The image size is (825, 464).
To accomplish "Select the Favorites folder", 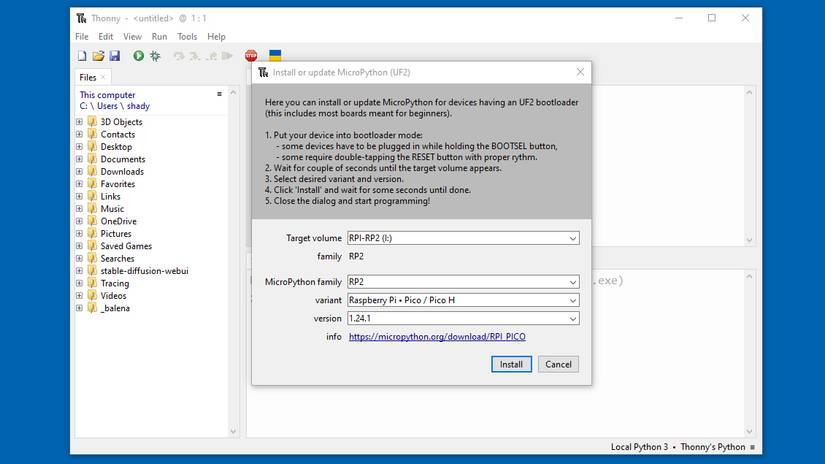I will coord(117,184).
